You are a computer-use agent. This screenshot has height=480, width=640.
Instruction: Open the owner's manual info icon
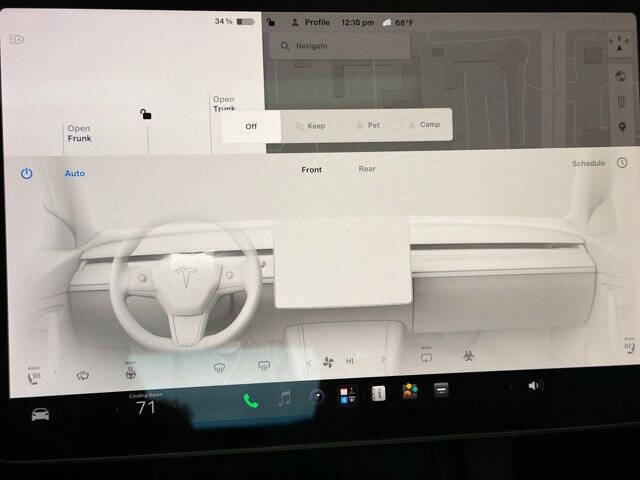(x=379, y=393)
